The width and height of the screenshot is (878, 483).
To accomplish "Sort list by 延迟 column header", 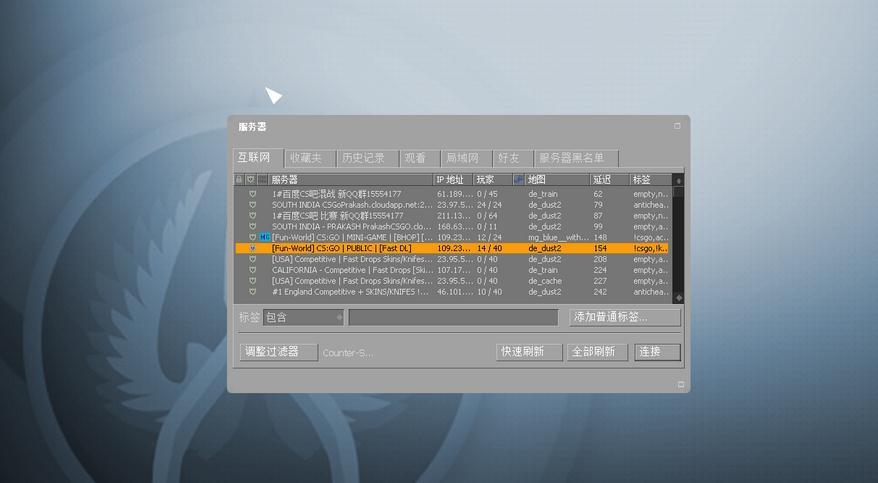I will (609, 180).
